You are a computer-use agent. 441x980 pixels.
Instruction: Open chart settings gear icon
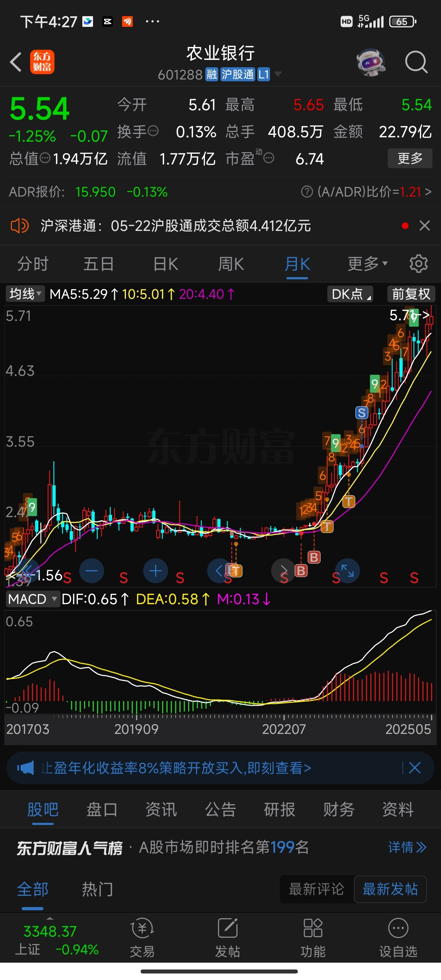click(419, 264)
